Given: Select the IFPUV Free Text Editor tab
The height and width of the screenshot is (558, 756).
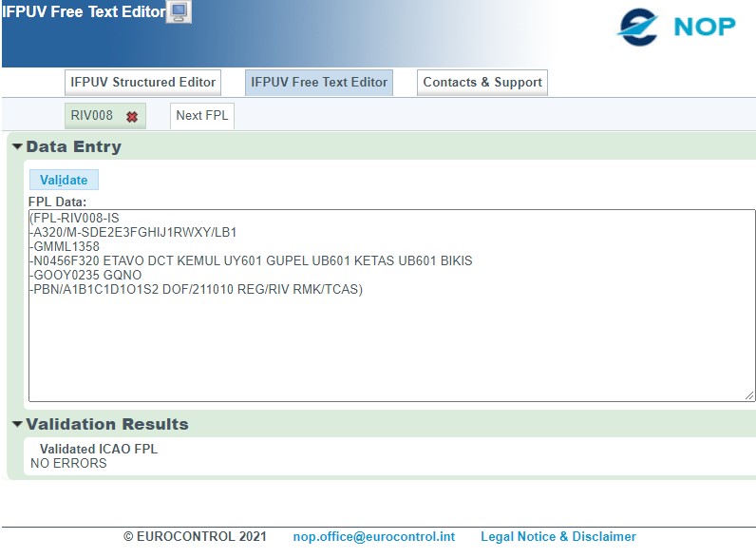Looking at the screenshot, I should (x=319, y=83).
